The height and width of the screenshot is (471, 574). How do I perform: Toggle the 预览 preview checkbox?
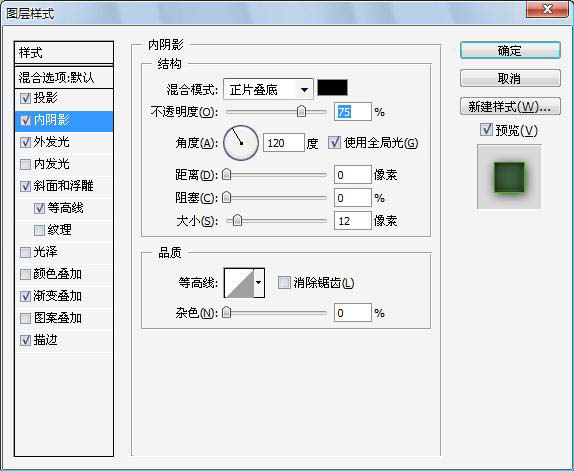click(486, 129)
